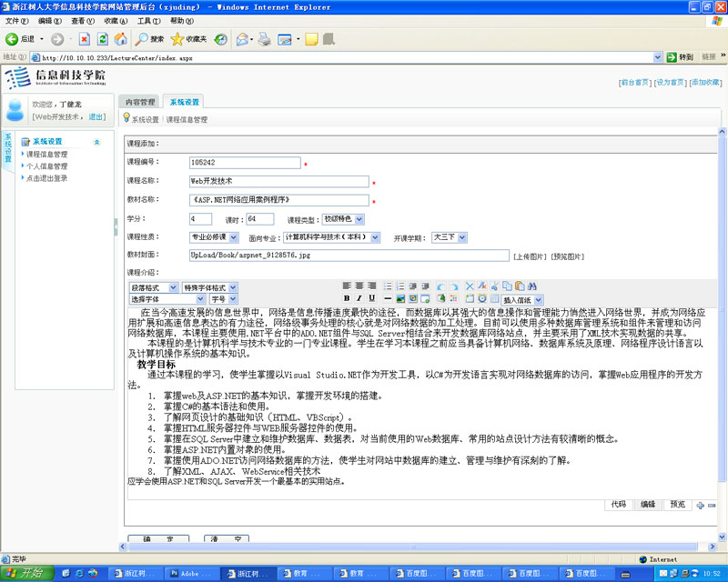Expand the 开课学期 semester dropdown
This screenshot has width=728, height=582.
449,237
